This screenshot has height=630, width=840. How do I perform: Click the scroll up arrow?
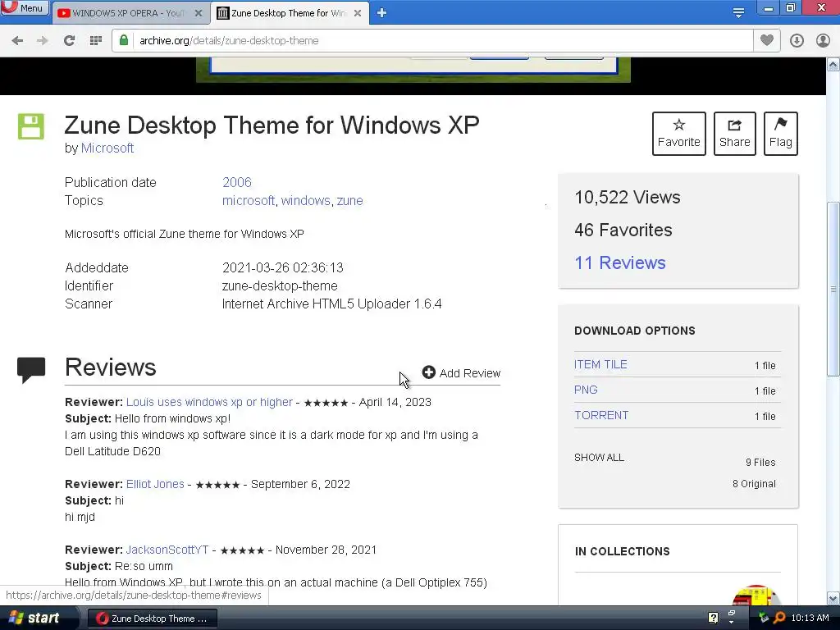click(x=833, y=65)
